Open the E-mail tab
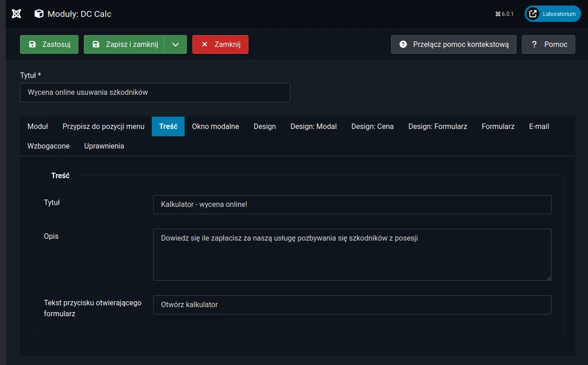Screen dimensions: 588x365 539,126
